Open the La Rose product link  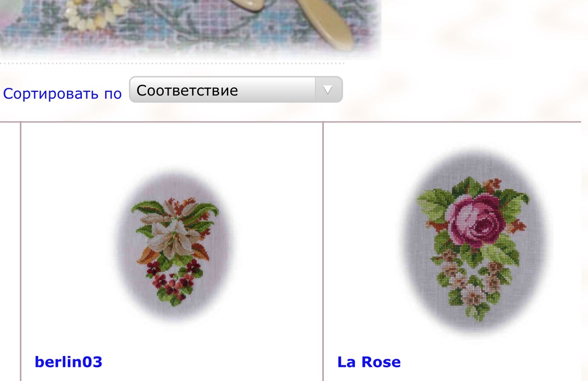(x=369, y=362)
